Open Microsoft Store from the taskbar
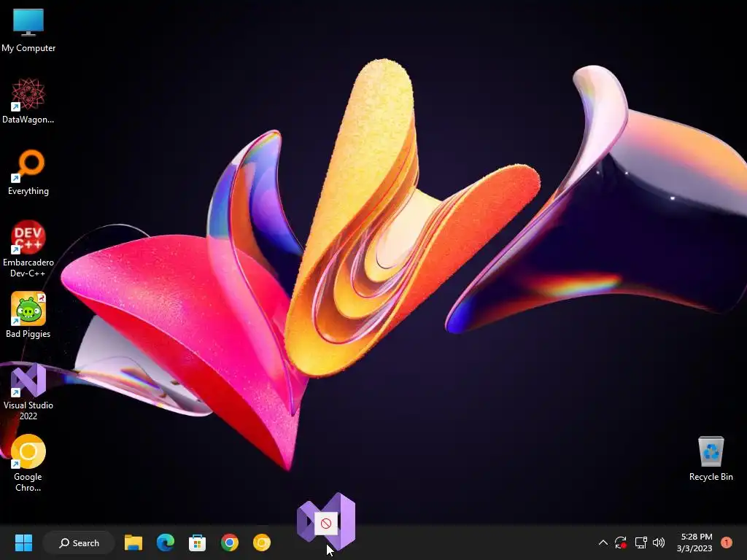This screenshot has height=560, width=747. pyautogui.click(x=197, y=542)
